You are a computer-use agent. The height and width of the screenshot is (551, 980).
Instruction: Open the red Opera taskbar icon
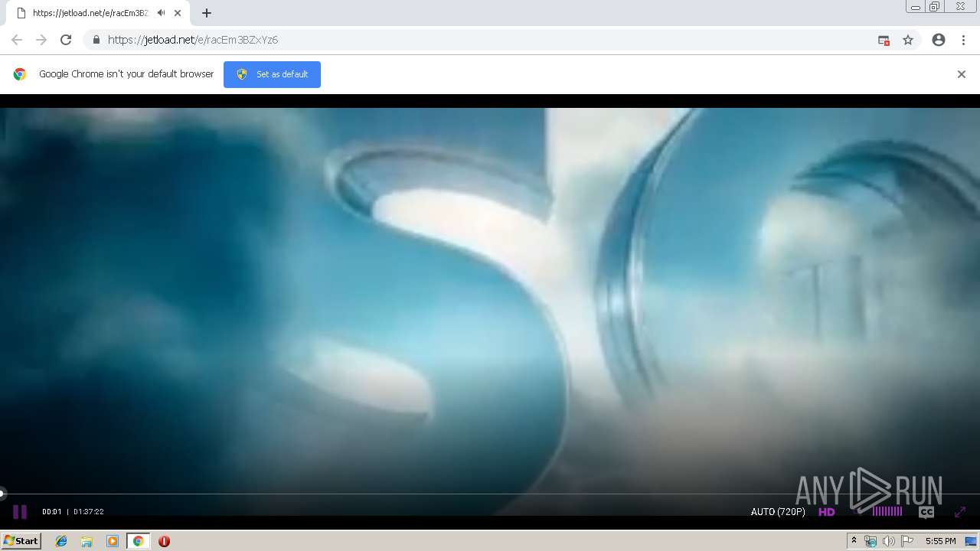[164, 541]
